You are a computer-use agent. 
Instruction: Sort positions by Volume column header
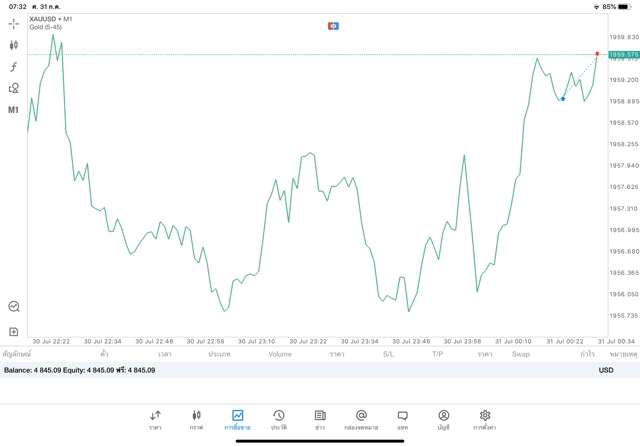pyautogui.click(x=280, y=354)
